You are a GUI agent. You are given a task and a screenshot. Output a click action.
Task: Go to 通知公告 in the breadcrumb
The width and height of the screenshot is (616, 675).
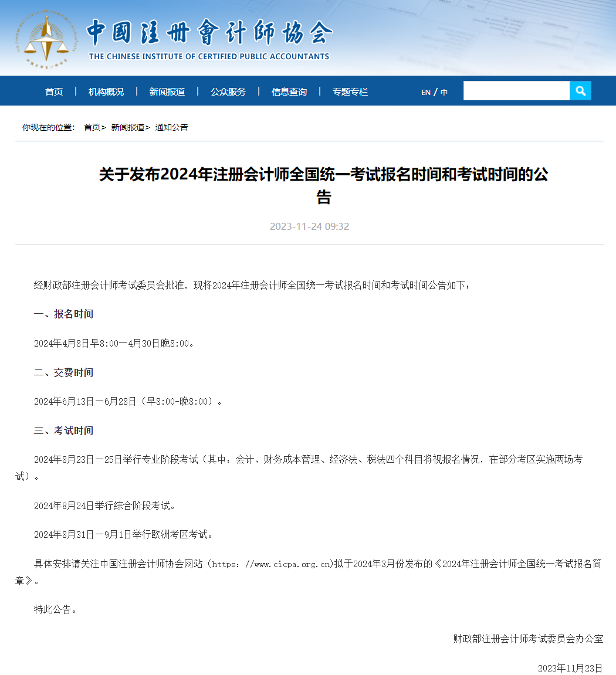[x=171, y=127]
